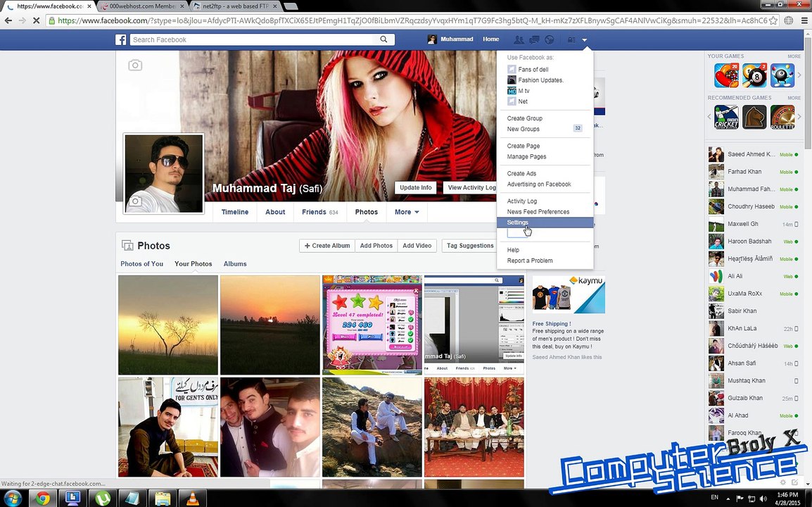Bookmark this page with star icon

(x=773, y=20)
